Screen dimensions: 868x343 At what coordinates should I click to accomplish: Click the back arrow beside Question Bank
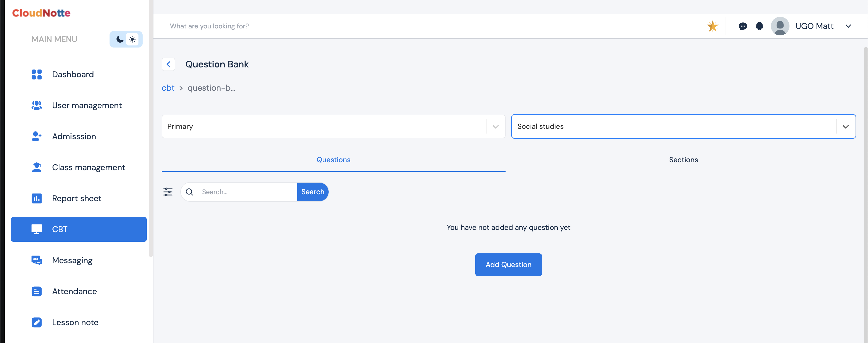(x=168, y=64)
